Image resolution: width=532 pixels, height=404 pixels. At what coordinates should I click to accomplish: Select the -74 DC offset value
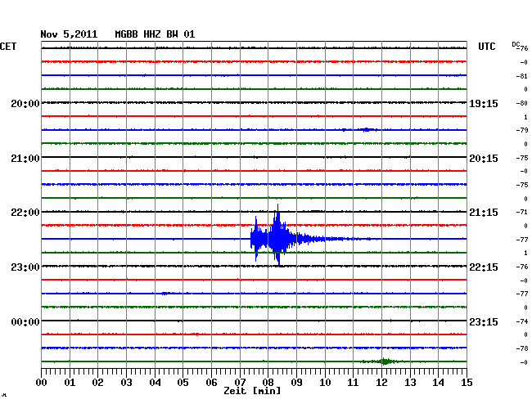click(522, 321)
